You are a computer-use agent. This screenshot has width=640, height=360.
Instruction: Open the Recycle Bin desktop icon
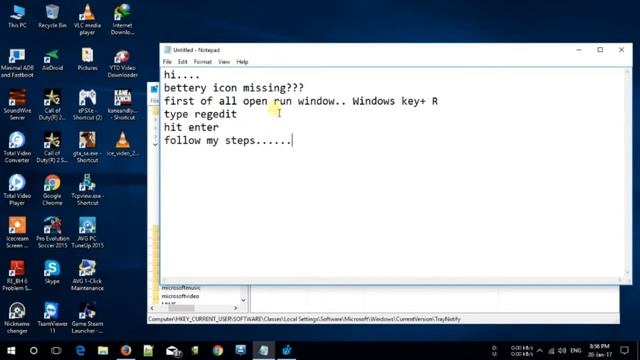52,16
